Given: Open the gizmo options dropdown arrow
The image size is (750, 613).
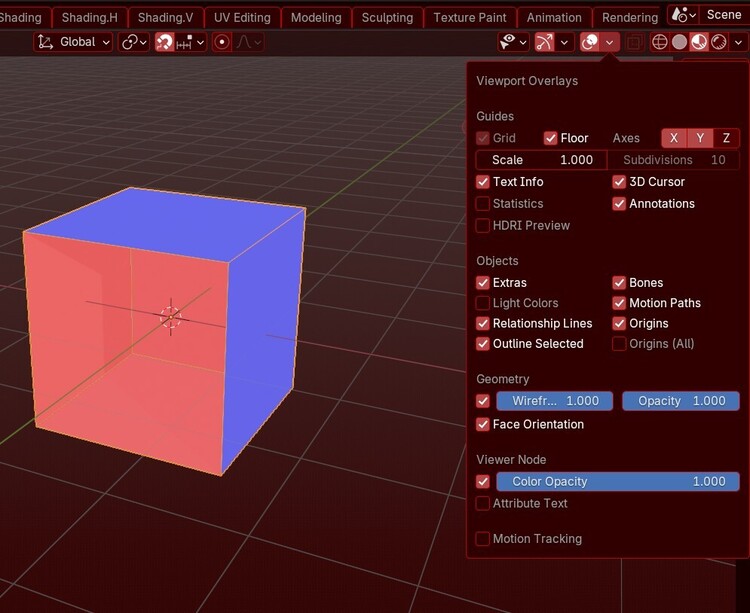Looking at the screenshot, I should tap(564, 42).
